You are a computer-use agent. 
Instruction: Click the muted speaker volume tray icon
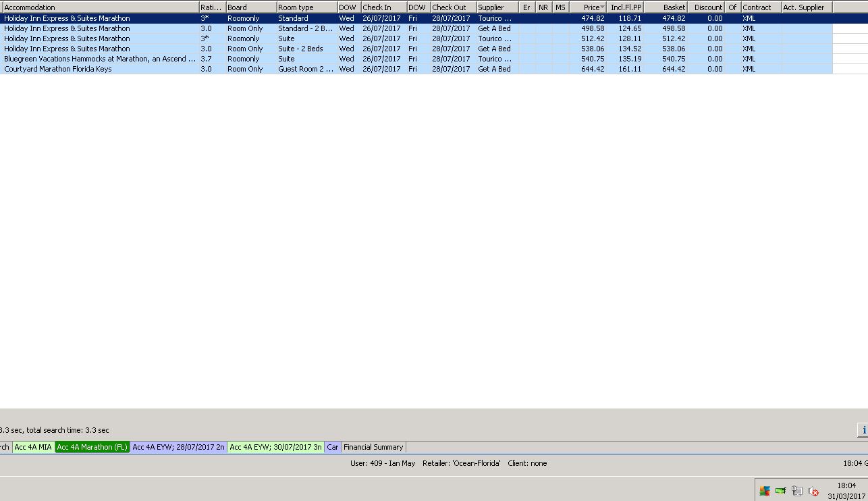pyautogui.click(x=813, y=491)
